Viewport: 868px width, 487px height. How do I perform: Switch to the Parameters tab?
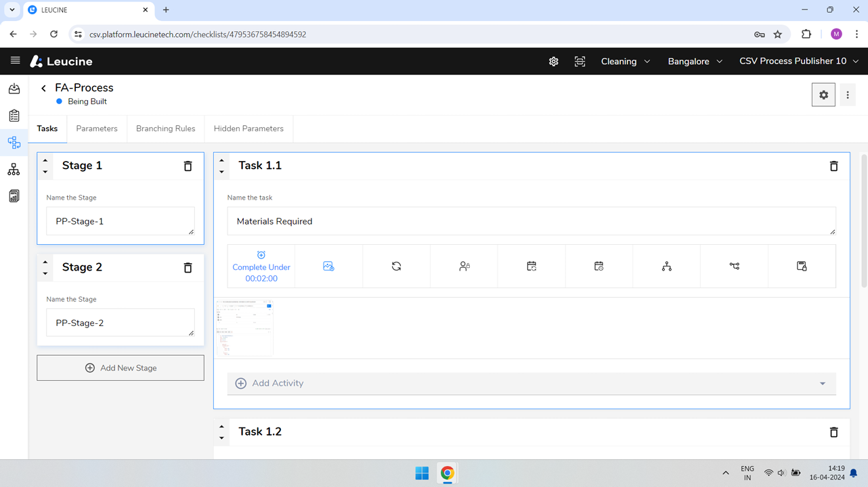[97, 129]
